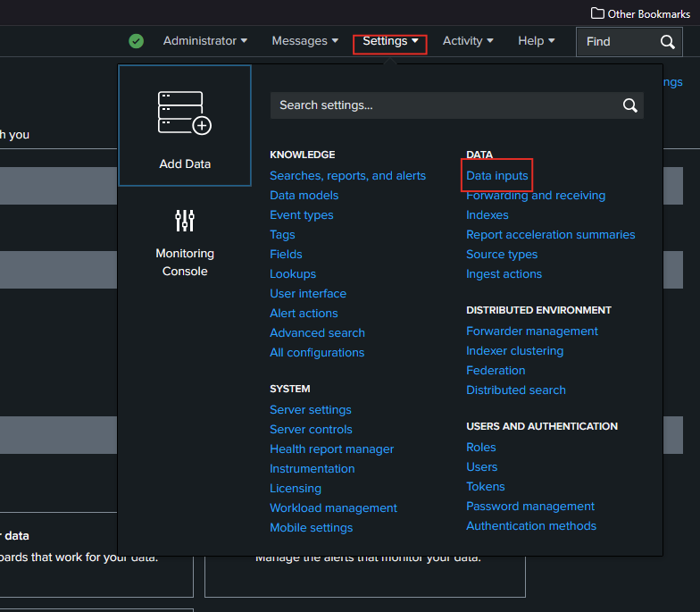Open Authentication methods link
This screenshot has width=700, height=612.
click(531, 525)
